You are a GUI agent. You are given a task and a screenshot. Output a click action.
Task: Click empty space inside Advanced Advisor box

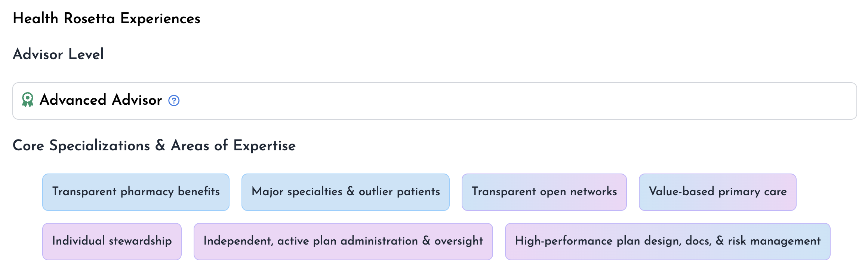pos(523,101)
